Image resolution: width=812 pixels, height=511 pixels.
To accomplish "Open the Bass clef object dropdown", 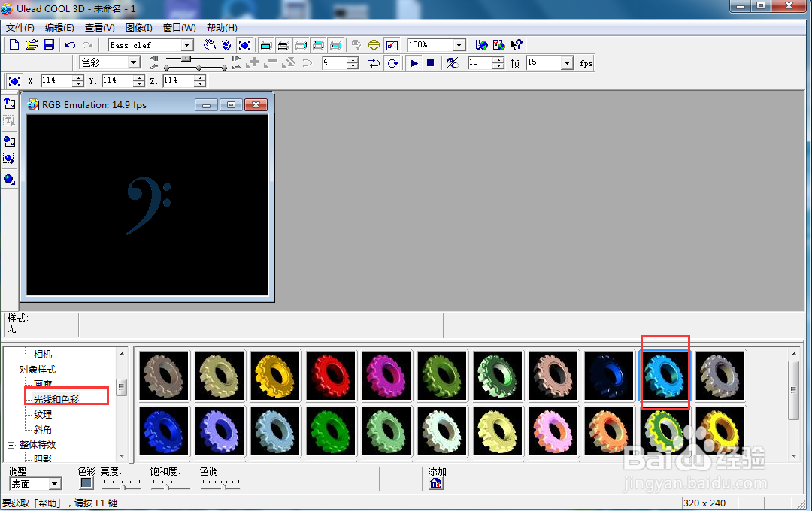I will (187, 45).
